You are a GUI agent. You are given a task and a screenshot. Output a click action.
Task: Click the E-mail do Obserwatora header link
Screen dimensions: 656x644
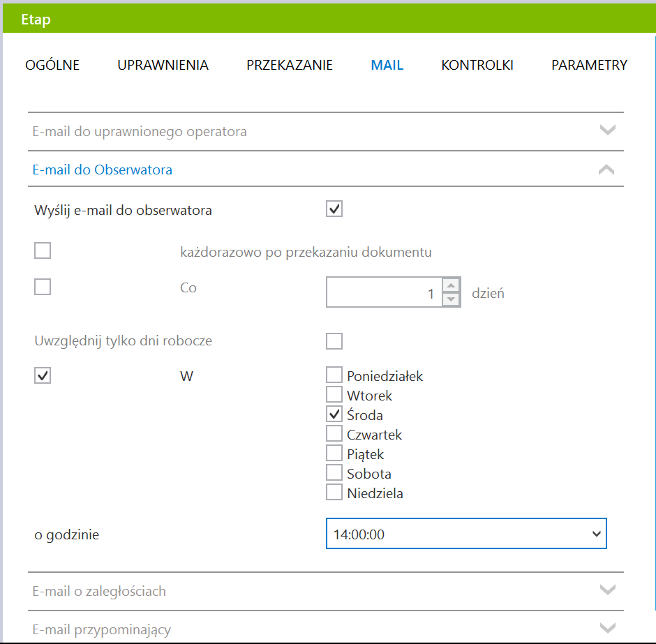tap(103, 170)
